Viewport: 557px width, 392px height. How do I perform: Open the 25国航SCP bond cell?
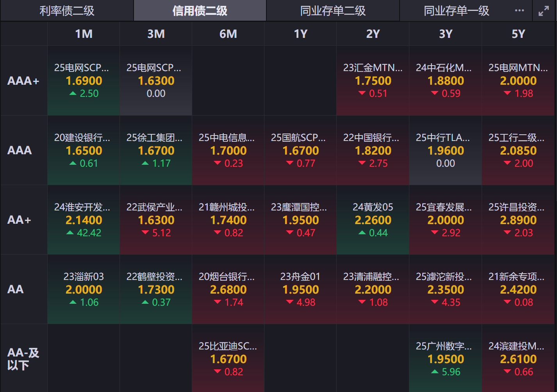pos(300,150)
